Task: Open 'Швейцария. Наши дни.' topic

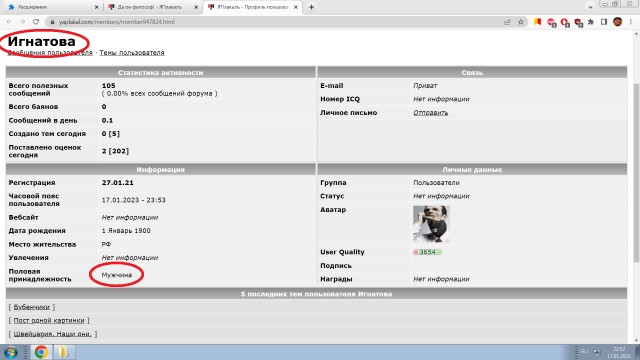Action: (53, 334)
